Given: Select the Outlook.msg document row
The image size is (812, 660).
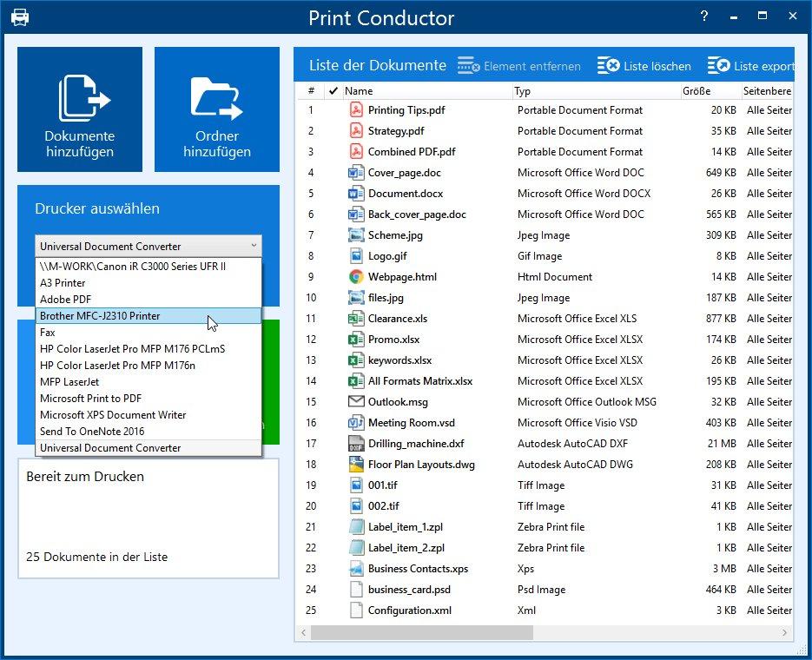Looking at the screenshot, I should pos(545,402).
